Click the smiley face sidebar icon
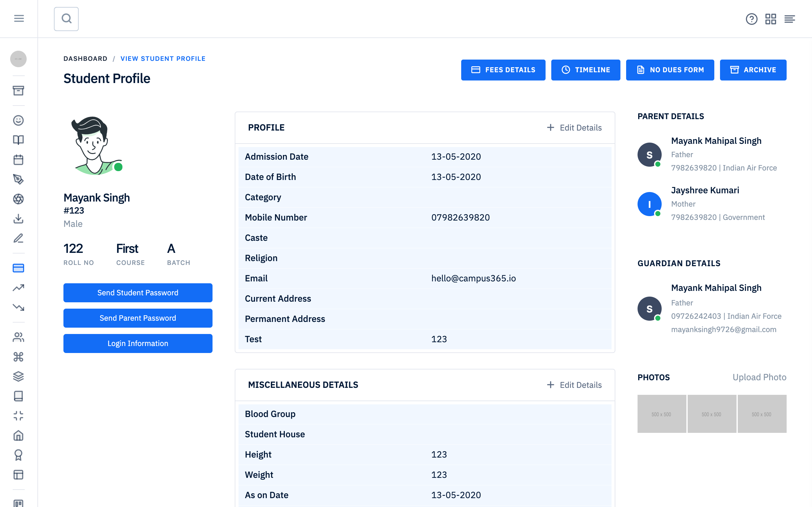This screenshot has height=507, width=812. 18,120
